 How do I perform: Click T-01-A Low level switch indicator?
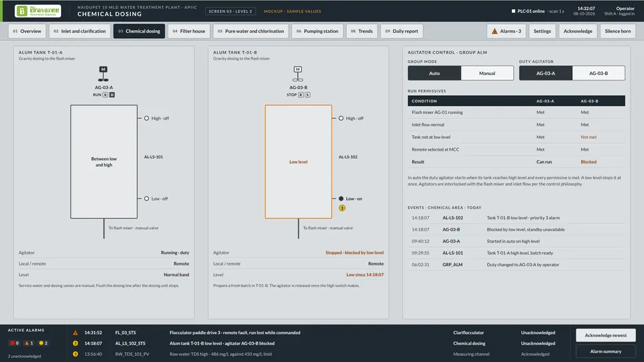coord(146,198)
